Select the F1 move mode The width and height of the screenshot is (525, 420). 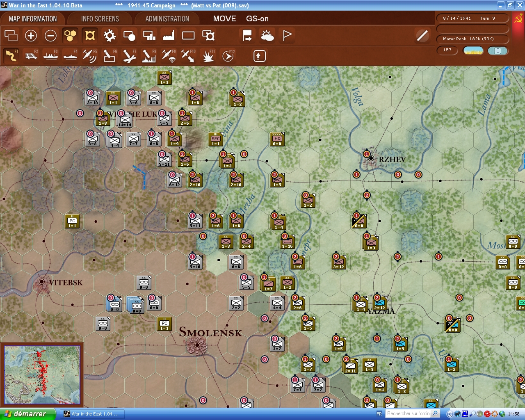tap(11, 56)
